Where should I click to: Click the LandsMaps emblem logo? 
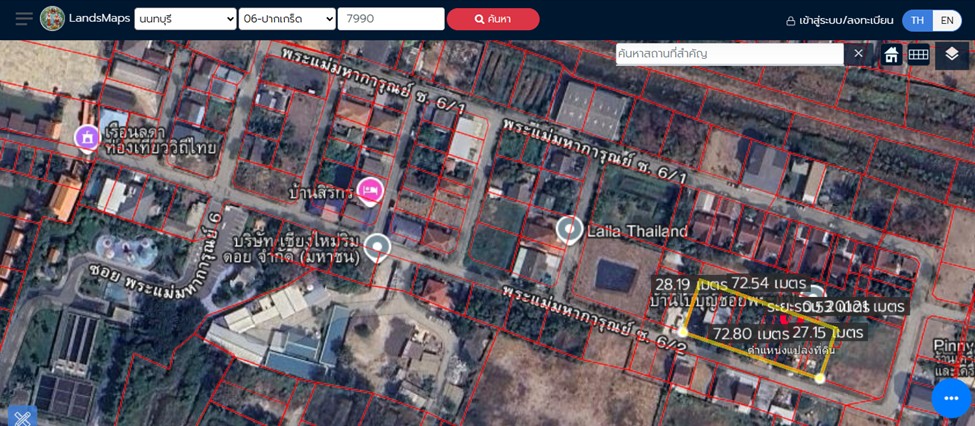coord(52,19)
